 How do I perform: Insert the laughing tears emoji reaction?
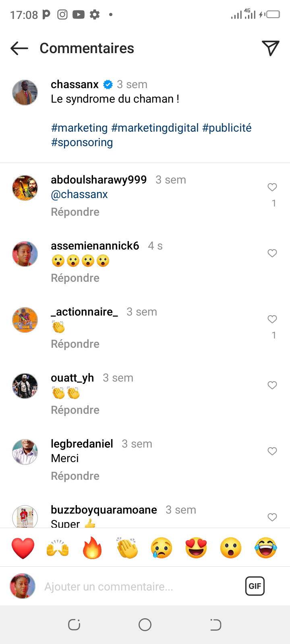point(266,548)
